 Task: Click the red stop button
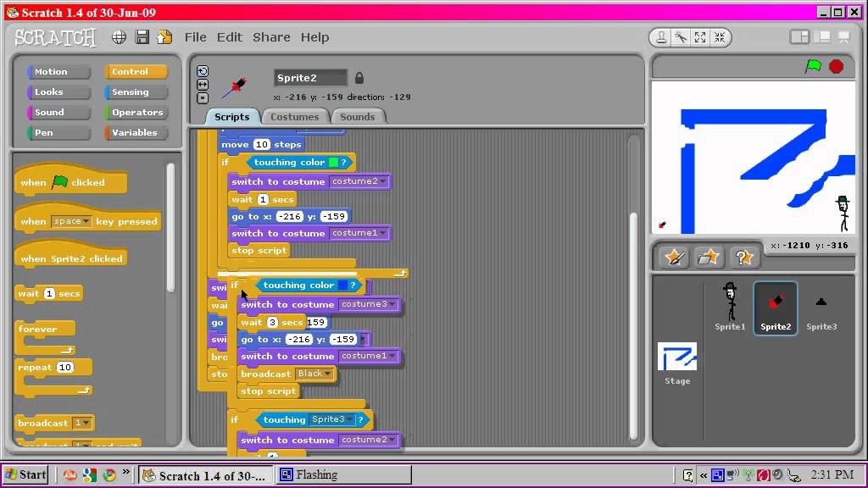click(x=837, y=66)
